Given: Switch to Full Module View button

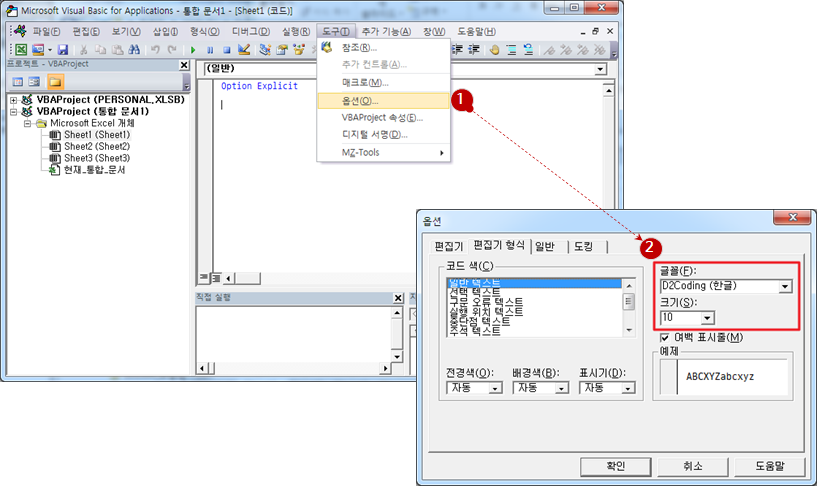Looking at the screenshot, I should [x=216, y=278].
